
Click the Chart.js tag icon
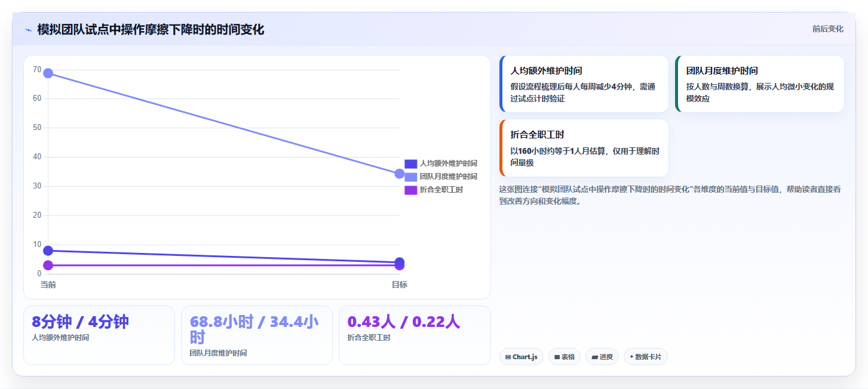click(x=508, y=357)
